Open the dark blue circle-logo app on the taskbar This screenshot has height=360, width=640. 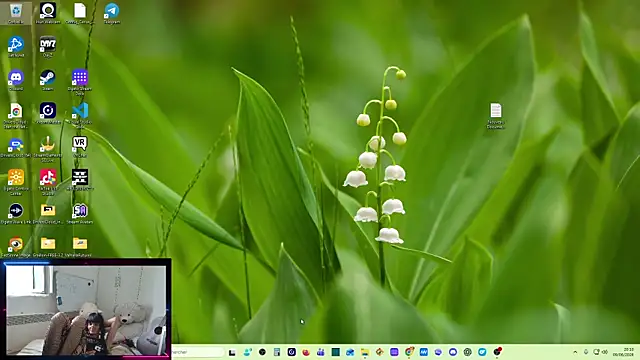[x=291, y=352]
